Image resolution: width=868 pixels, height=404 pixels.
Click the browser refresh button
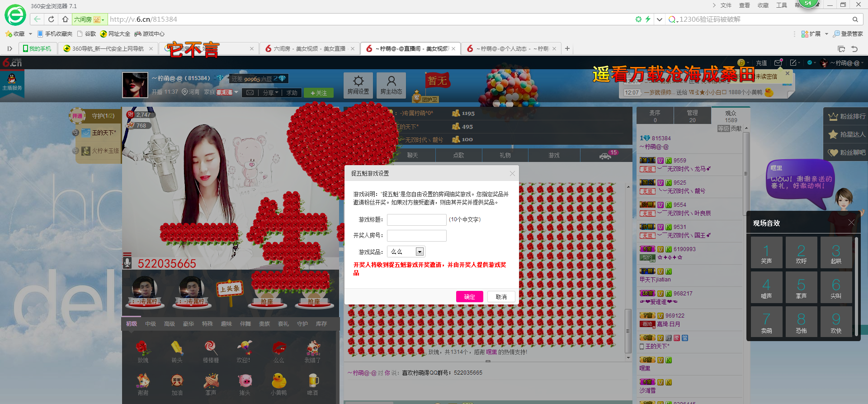pos(51,19)
